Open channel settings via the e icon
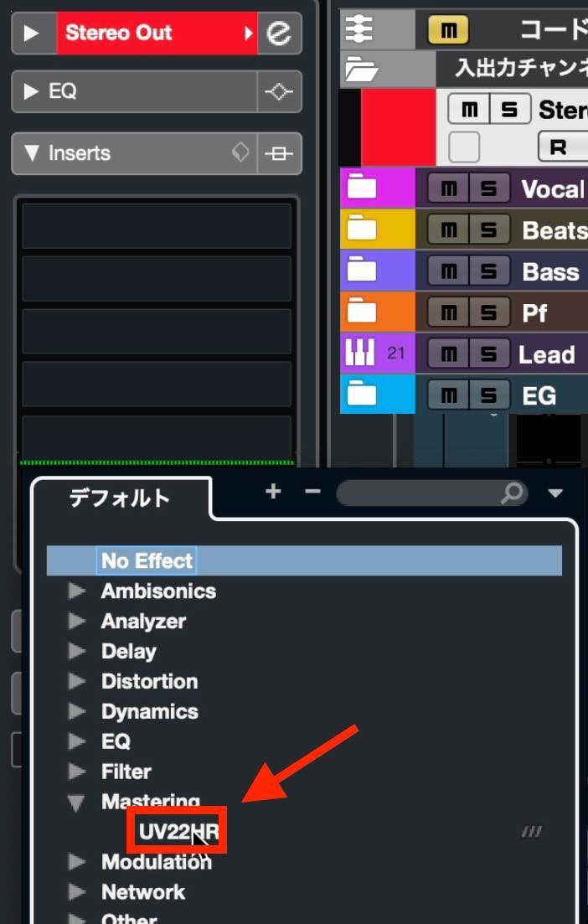Screen dimensions: 588x924 (x=279, y=33)
